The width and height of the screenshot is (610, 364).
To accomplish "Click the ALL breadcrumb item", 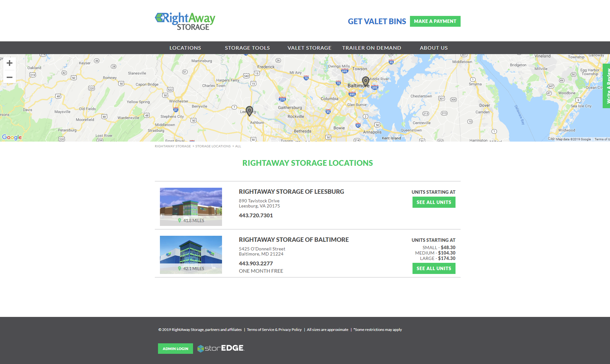I will point(238,146).
